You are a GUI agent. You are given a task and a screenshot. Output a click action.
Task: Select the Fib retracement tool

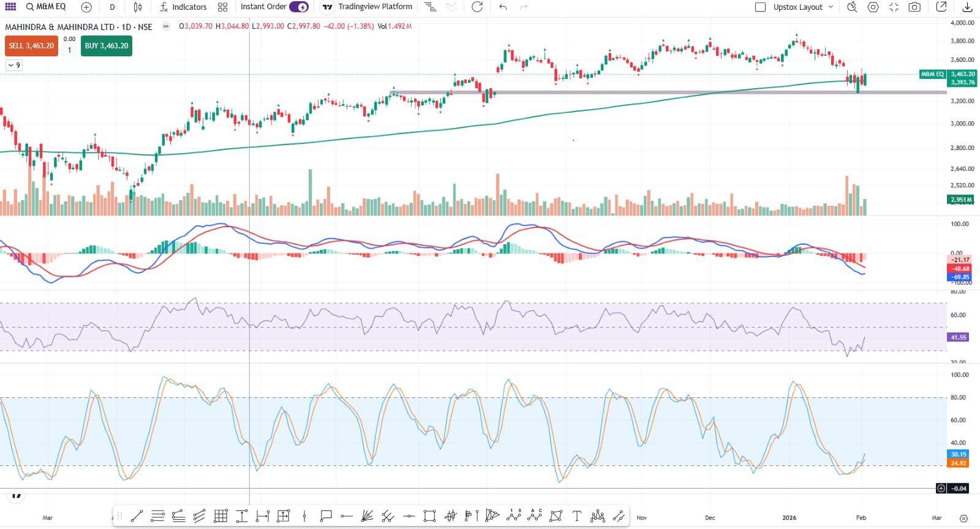pos(178,516)
